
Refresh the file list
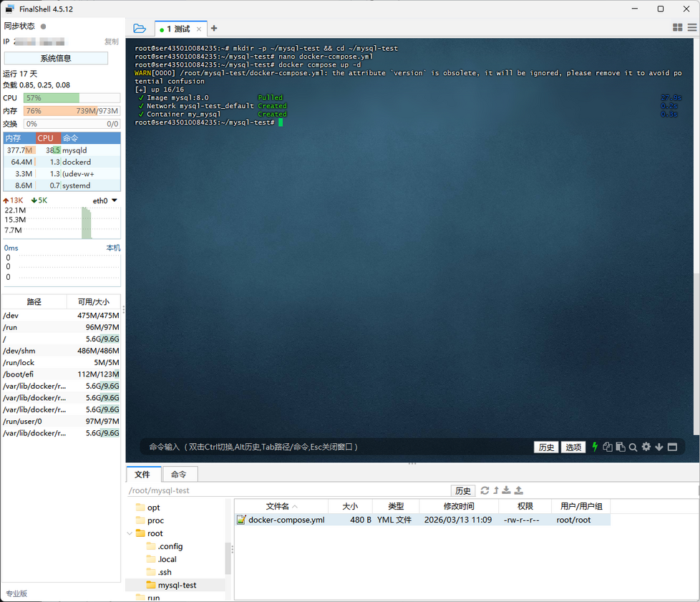point(485,490)
